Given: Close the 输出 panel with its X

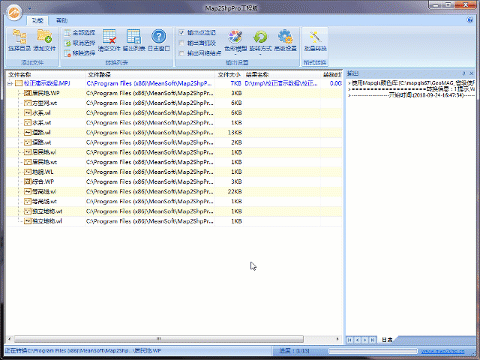Looking at the screenshot, I should coord(472,73).
